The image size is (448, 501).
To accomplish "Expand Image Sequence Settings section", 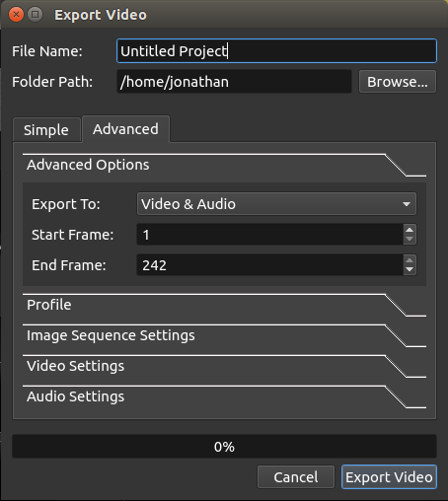I will 224,335.
